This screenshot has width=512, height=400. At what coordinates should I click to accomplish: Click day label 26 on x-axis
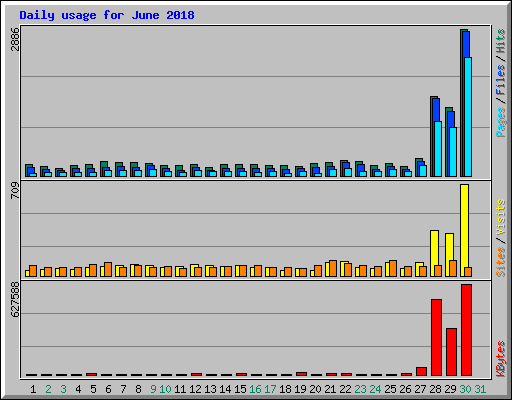405,389
